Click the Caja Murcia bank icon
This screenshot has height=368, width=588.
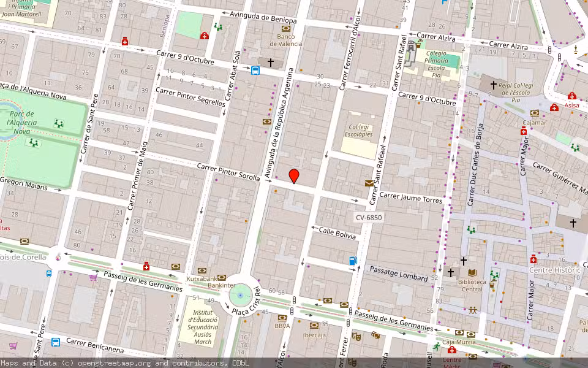459,332
